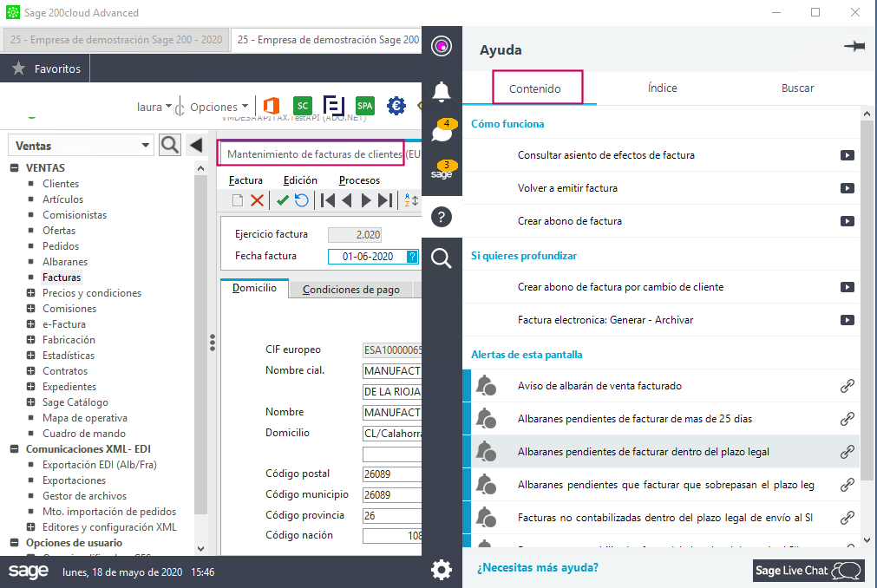The image size is (877, 588).
Task: Switch to first Empresa de demostración tab
Action: [x=116, y=40]
